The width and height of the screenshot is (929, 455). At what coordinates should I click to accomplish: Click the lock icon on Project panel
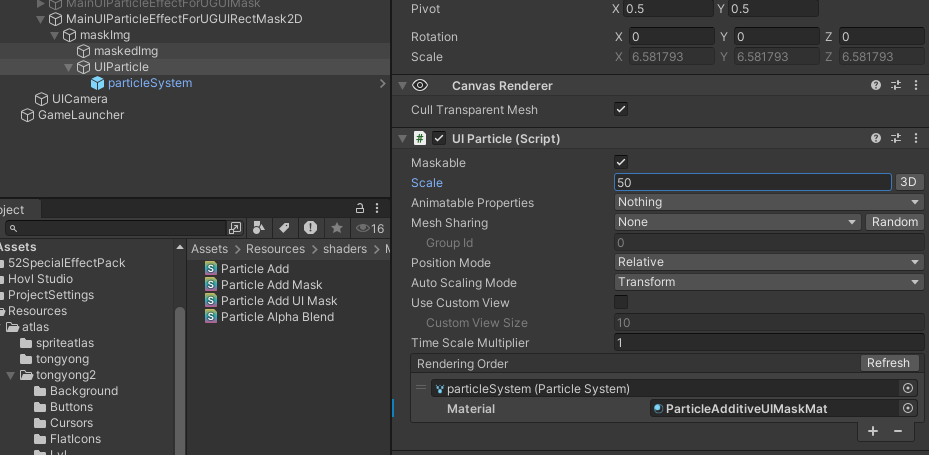[x=360, y=209]
